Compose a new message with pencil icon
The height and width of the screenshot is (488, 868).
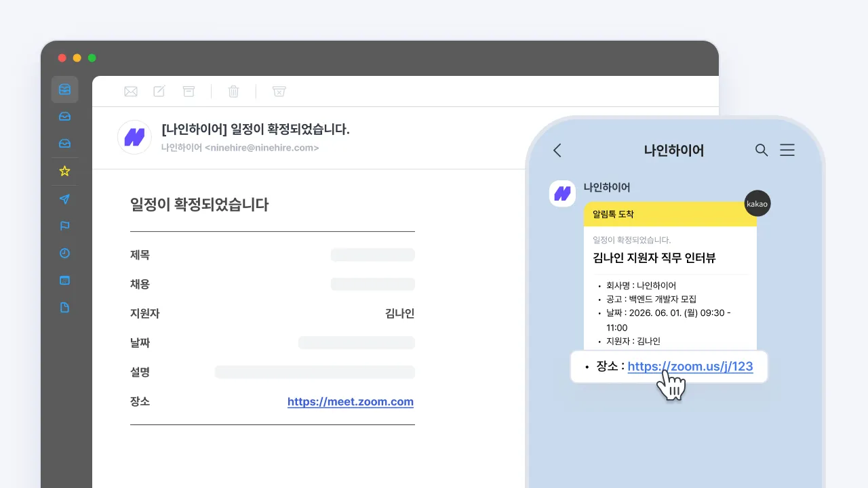(x=159, y=91)
